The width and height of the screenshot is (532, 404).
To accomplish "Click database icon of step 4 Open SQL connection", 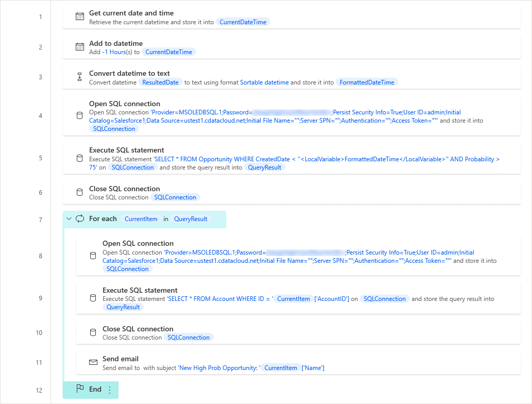I will [80, 116].
